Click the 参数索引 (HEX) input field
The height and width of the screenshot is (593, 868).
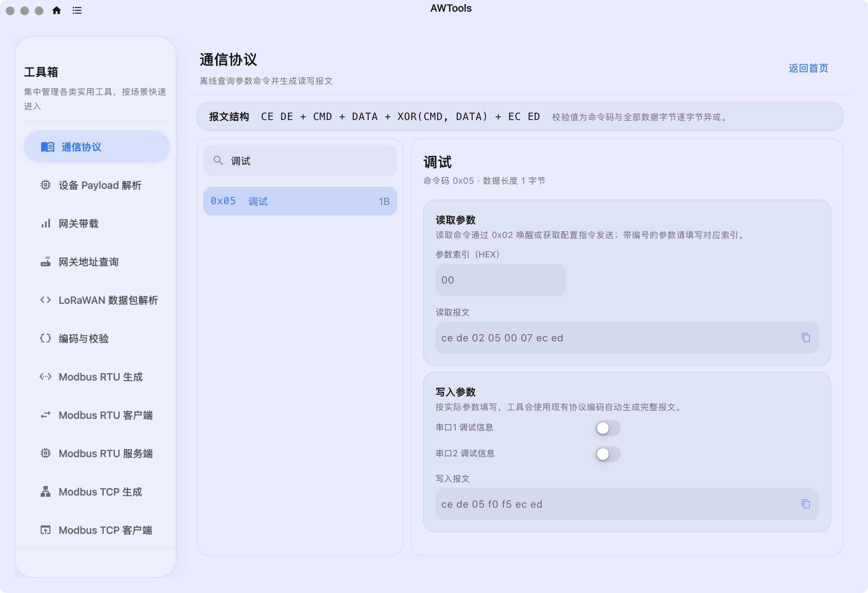coord(500,280)
